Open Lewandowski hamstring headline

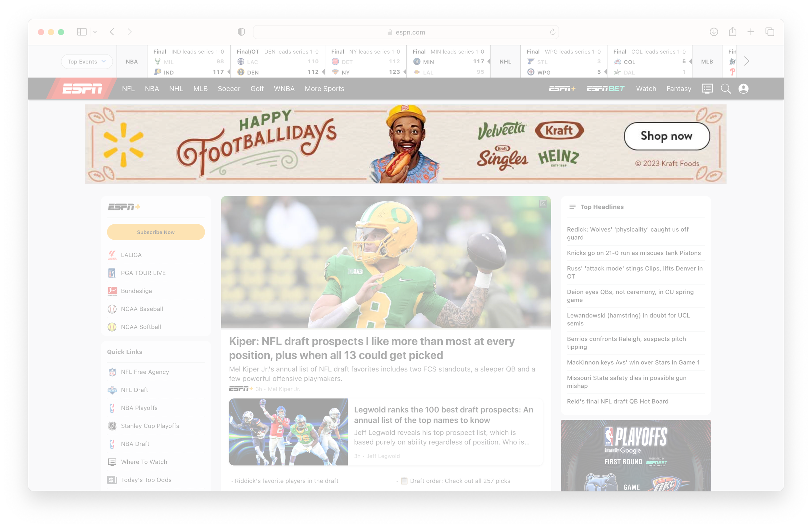[628, 319]
